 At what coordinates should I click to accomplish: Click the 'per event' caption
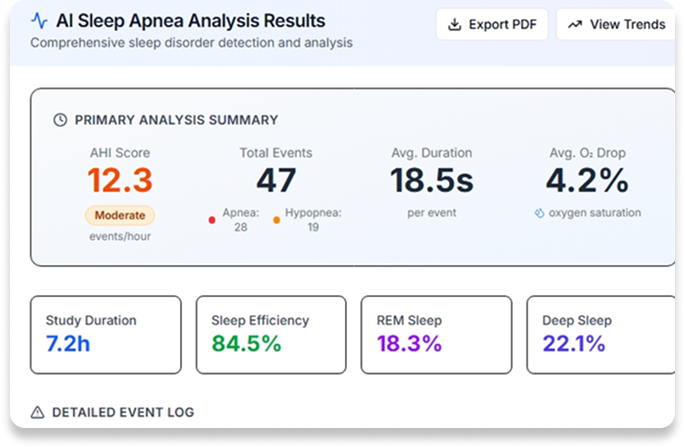(432, 213)
